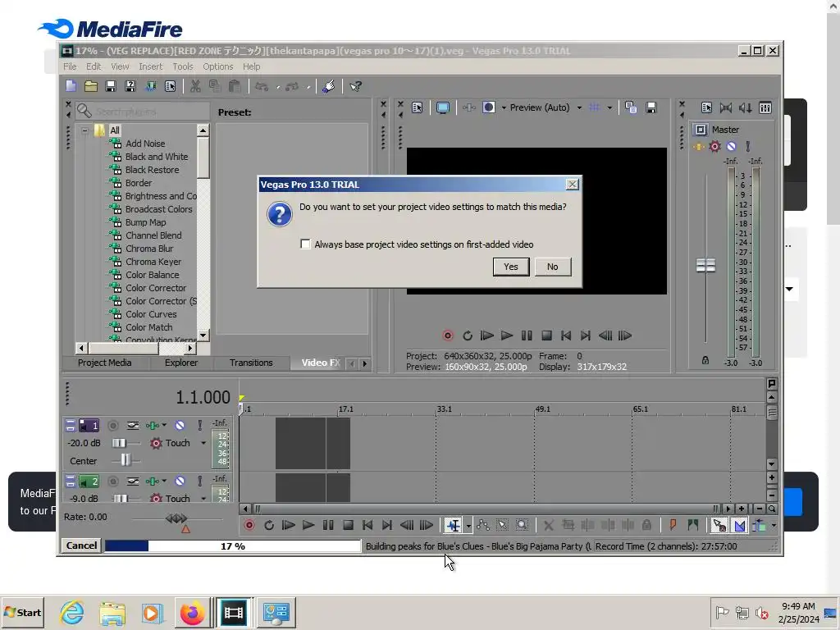This screenshot has height=630, width=840.
Task: Click Play in the preview transport
Action: pos(507,336)
